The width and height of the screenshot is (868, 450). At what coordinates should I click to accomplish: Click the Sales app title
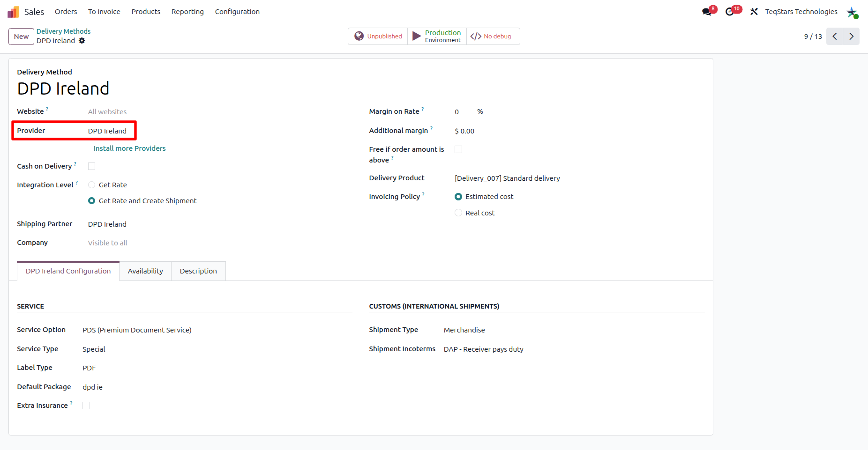[34, 12]
